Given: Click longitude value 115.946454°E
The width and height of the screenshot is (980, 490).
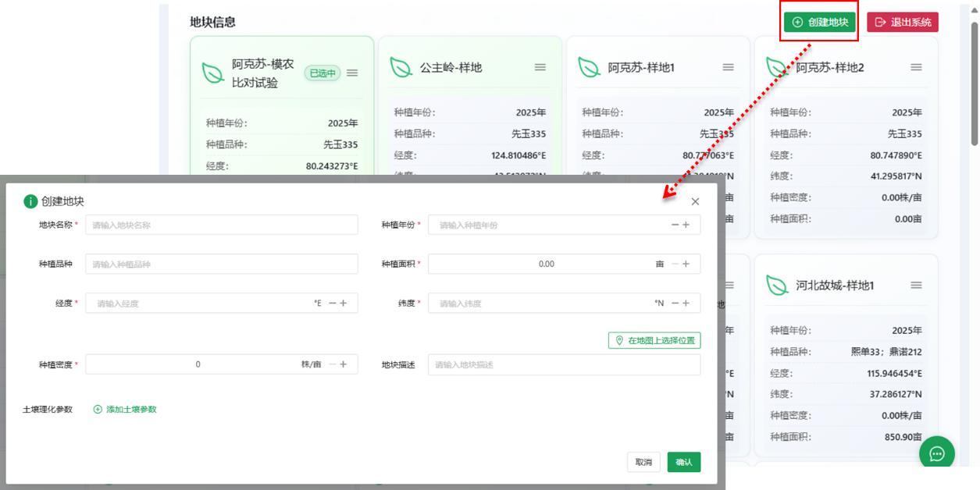Looking at the screenshot, I should tap(895, 374).
